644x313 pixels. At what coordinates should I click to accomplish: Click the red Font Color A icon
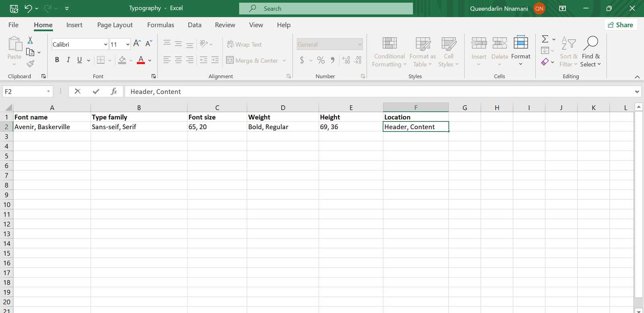click(x=141, y=60)
